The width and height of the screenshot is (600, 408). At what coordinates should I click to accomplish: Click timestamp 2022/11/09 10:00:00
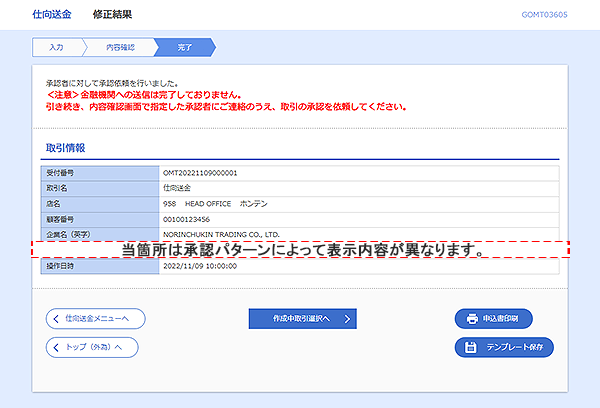coord(200,266)
